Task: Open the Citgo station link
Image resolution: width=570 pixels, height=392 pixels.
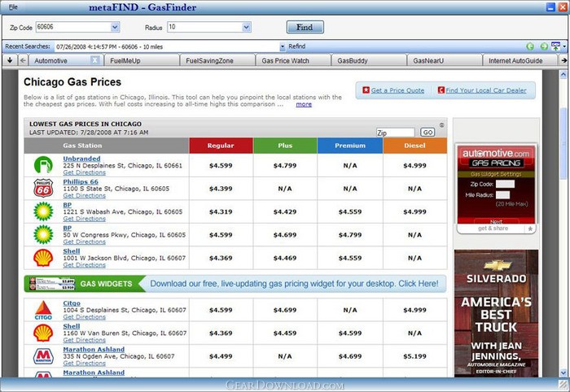Action: (x=72, y=303)
